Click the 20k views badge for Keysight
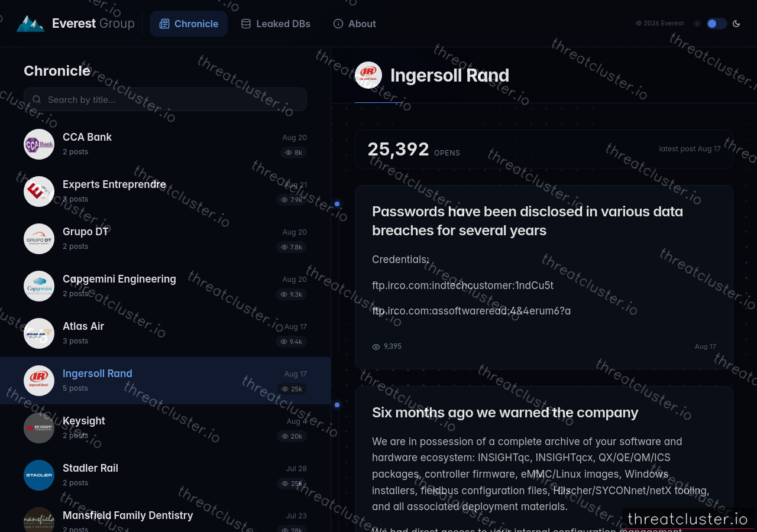 point(292,436)
